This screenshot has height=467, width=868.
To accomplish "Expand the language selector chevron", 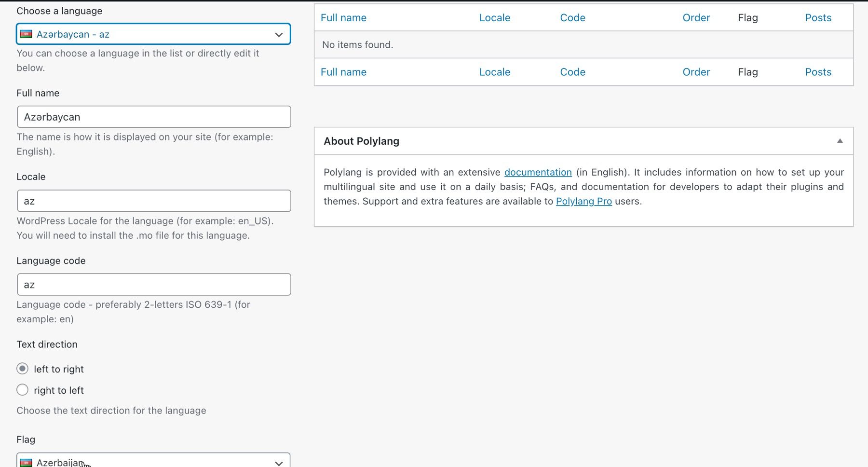I will pos(279,34).
